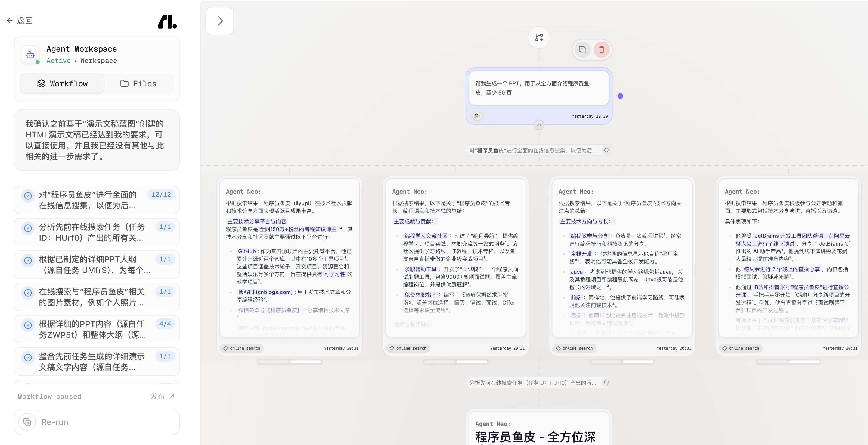The height and width of the screenshot is (445, 868).
Task: Click the back arrow labeled 返回
Action: (20, 21)
